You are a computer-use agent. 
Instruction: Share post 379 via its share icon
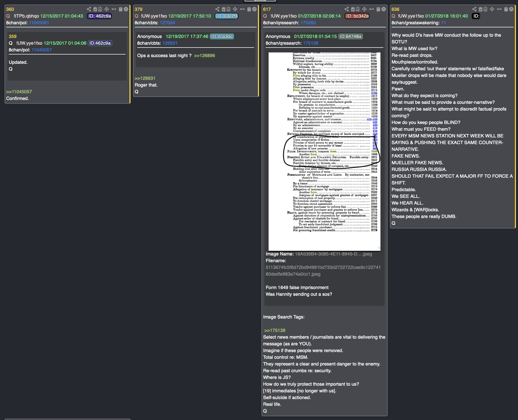click(x=217, y=9)
